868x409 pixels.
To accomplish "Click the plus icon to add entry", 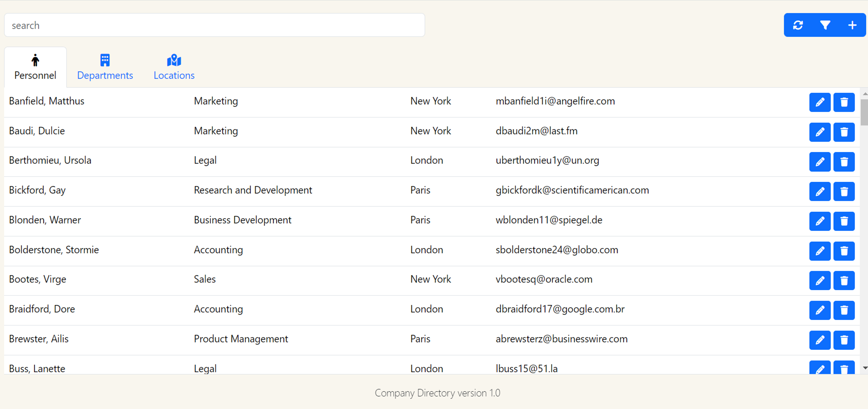I will click(x=852, y=25).
